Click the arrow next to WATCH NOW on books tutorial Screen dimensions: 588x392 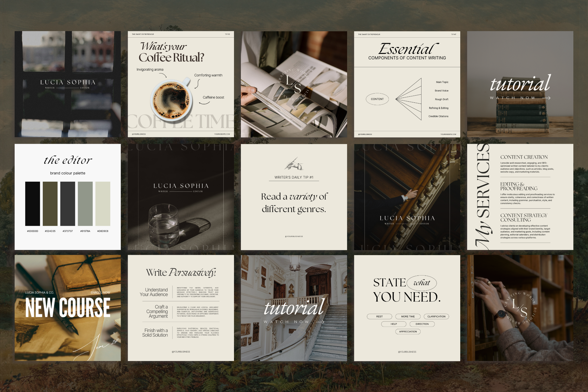547,98
